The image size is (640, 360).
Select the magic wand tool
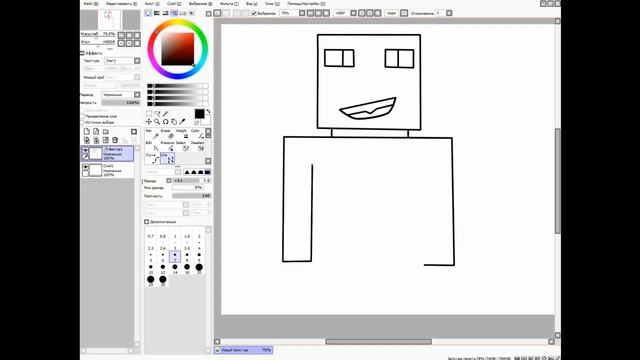tap(165, 113)
